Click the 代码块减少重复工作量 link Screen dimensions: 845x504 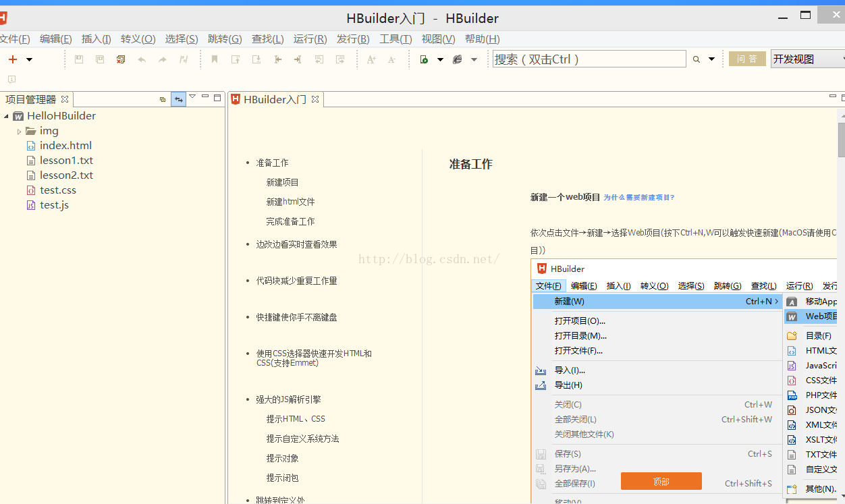296,281
